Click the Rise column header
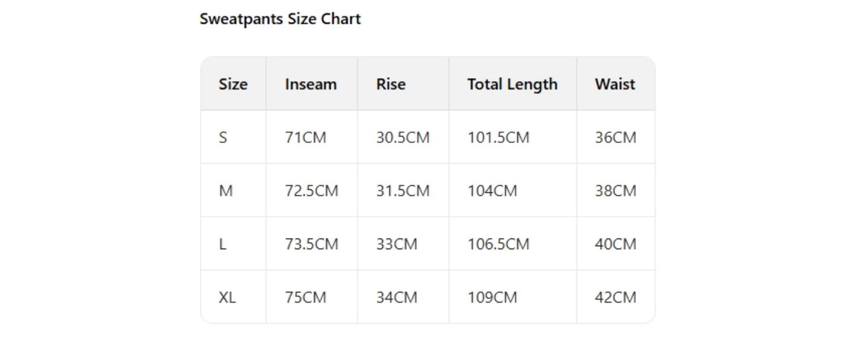Image resolution: width=868 pixels, height=356 pixels. pos(391,84)
